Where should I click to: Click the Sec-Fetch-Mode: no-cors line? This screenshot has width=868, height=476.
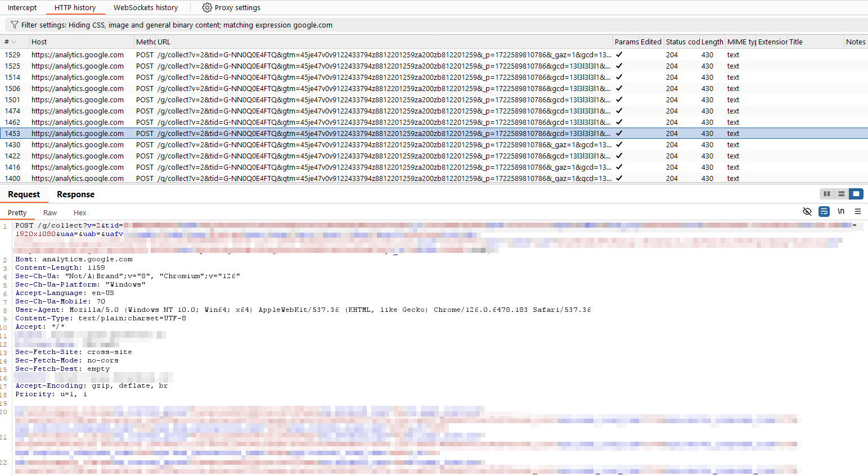pos(67,360)
